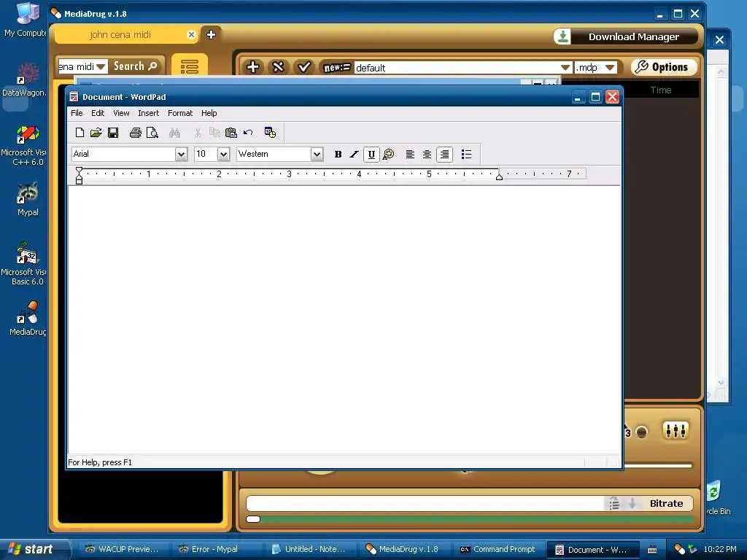
Task: Print the WordPad document
Action: click(135, 133)
